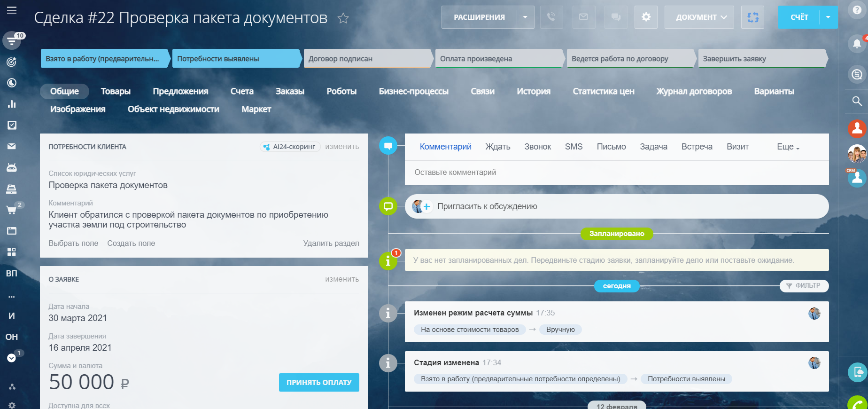
Task: Click the phone call icon button
Action: coord(551,17)
